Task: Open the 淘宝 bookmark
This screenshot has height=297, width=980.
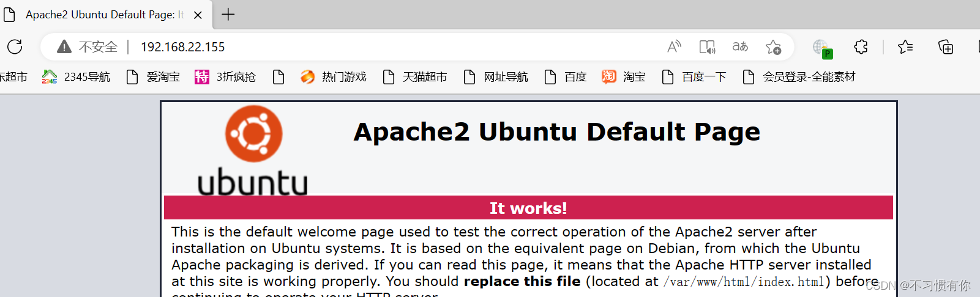Action: pos(623,77)
